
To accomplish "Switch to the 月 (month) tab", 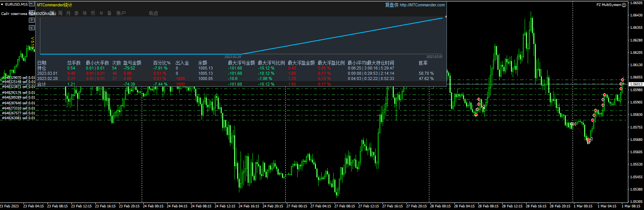I will point(68,13).
